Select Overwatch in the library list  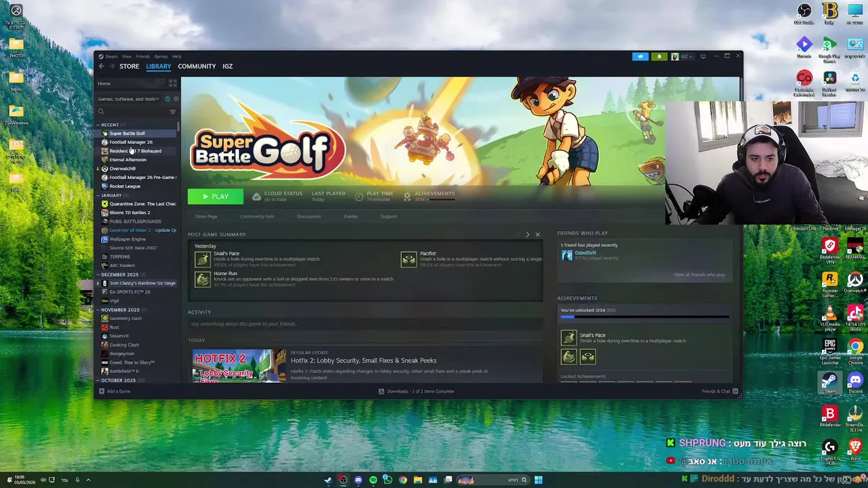pos(122,169)
